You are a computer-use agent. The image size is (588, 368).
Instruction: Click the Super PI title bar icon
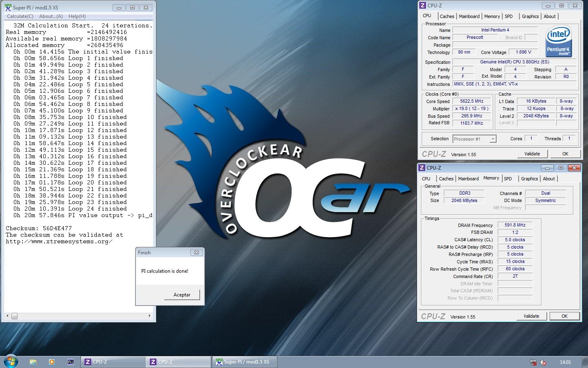pyautogui.click(x=8, y=7)
